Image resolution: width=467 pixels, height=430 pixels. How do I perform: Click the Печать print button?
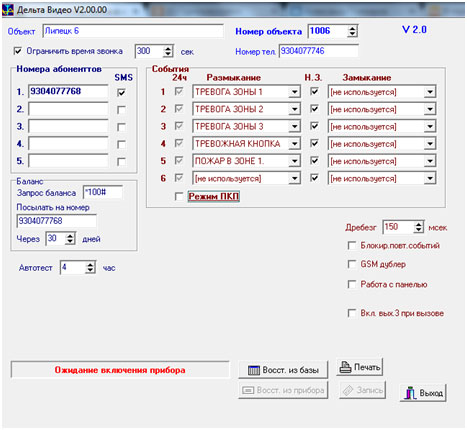pos(359,367)
